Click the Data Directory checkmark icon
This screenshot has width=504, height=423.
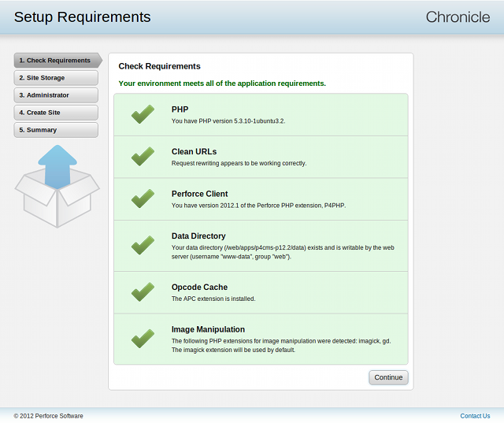click(x=143, y=246)
